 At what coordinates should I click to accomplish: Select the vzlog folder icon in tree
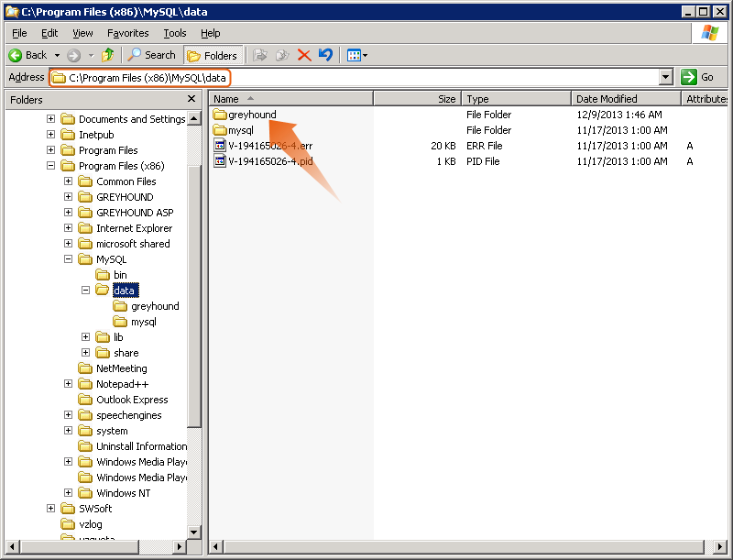[68, 524]
